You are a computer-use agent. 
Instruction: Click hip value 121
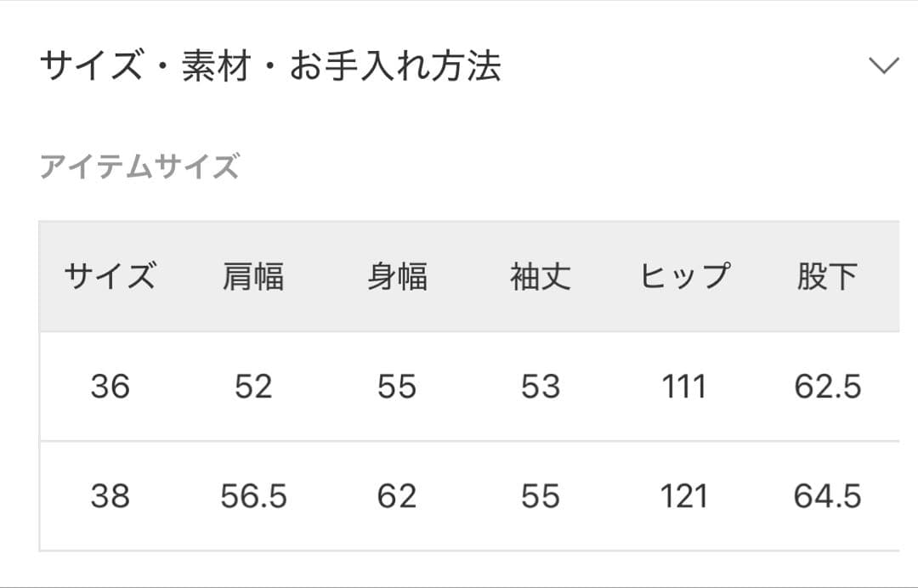pyautogui.click(x=684, y=496)
